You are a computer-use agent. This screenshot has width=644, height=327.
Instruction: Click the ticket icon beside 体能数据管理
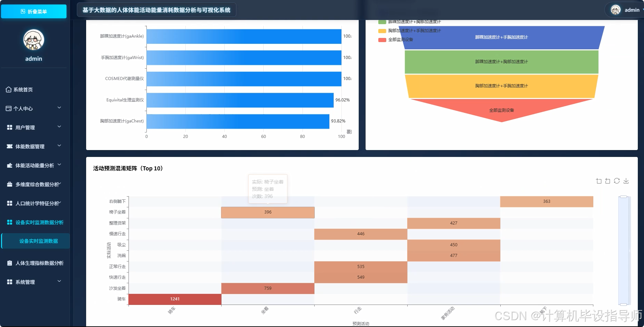tap(10, 146)
